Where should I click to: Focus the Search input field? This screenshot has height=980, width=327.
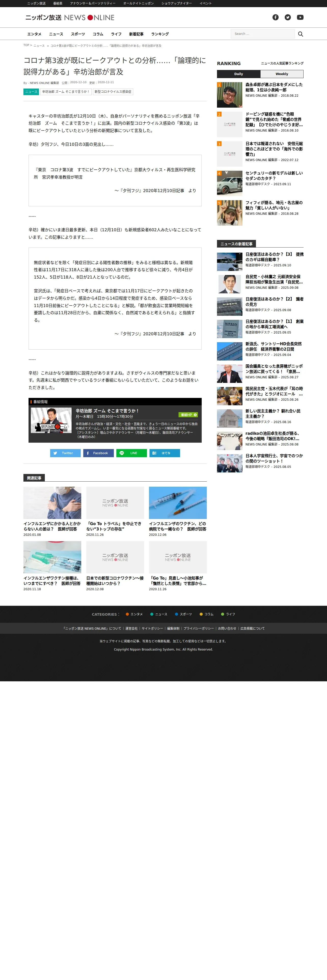point(263,34)
